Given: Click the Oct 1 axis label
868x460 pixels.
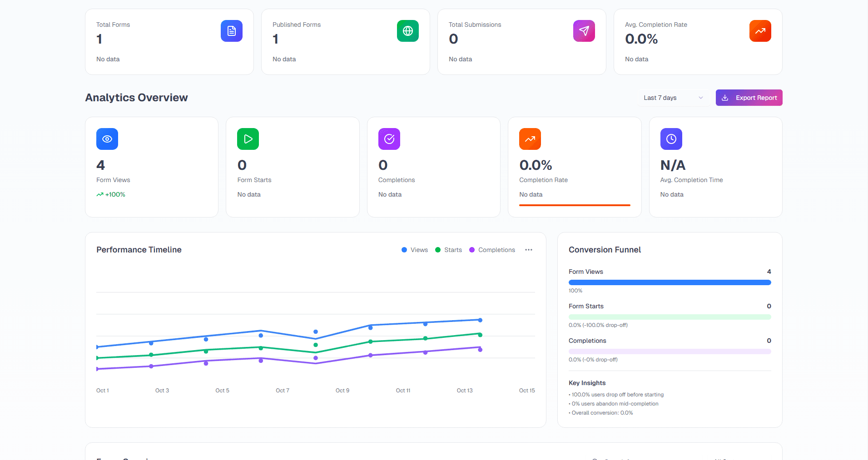Looking at the screenshot, I should coord(103,391).
